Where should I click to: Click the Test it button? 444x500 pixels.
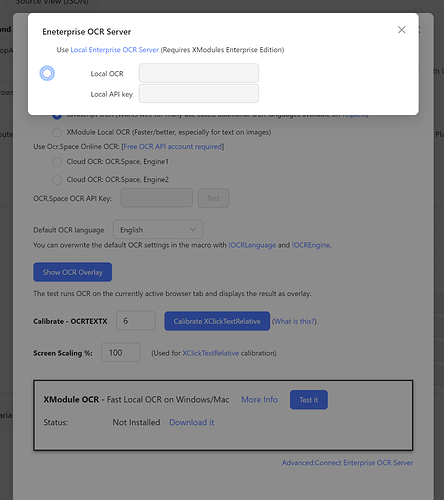click(x=309, y=400)
